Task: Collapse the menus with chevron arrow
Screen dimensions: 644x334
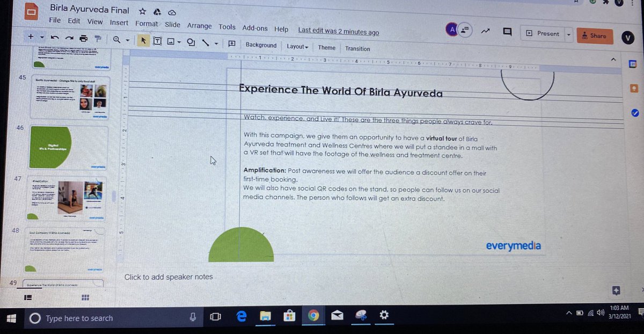Action: (613, 59)
